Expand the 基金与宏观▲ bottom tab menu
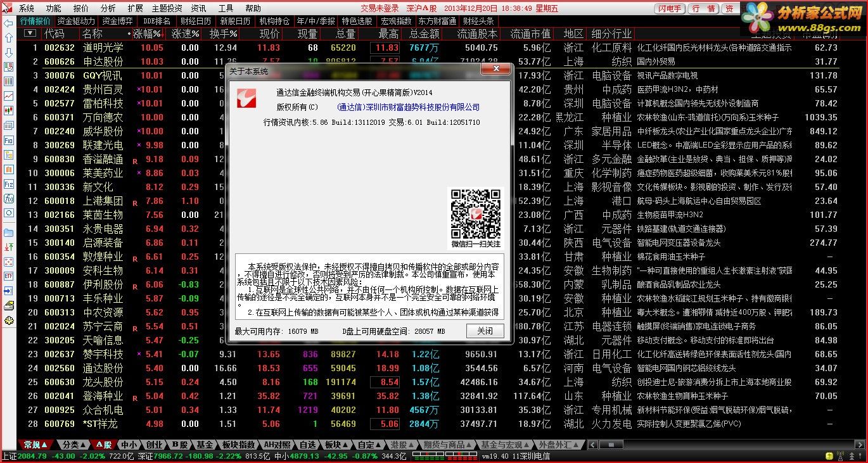868x463 pixels. click(506, 445)
